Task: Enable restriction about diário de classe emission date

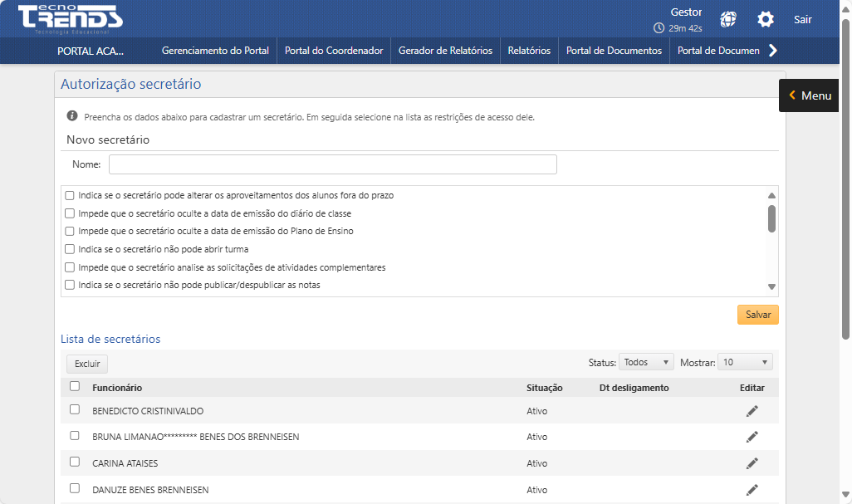Action: coord(70,213)
